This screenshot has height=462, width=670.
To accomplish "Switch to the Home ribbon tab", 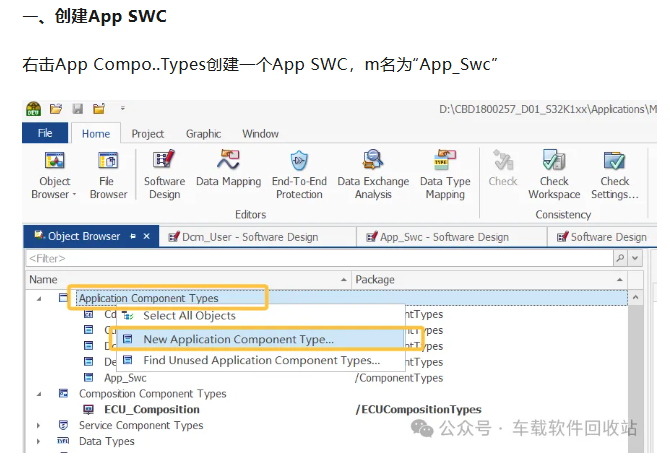I will pos(96,134).
